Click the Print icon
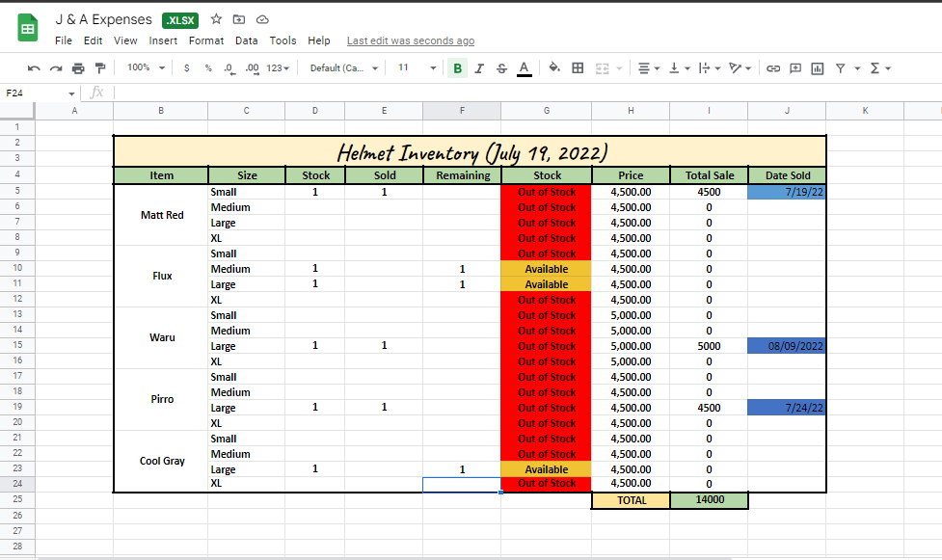The height and width of the screenshot is (560, 942). (x=78, y=68)
